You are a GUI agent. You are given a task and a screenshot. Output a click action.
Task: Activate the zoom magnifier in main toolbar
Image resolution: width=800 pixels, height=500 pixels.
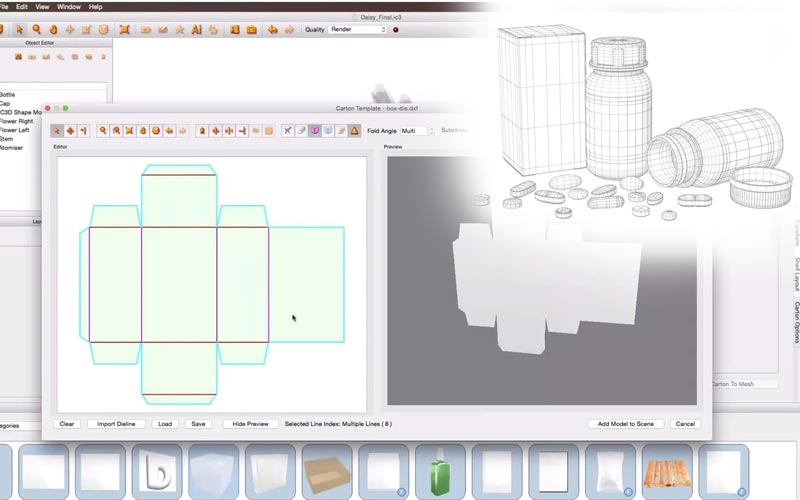pyautogui.click(x=36, y=30)
